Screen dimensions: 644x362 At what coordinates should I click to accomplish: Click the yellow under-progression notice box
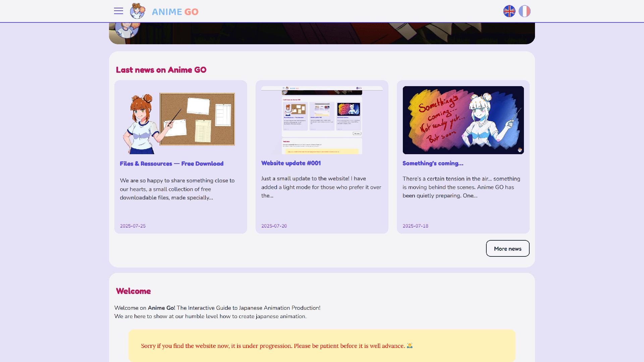(x=322, y=346)
